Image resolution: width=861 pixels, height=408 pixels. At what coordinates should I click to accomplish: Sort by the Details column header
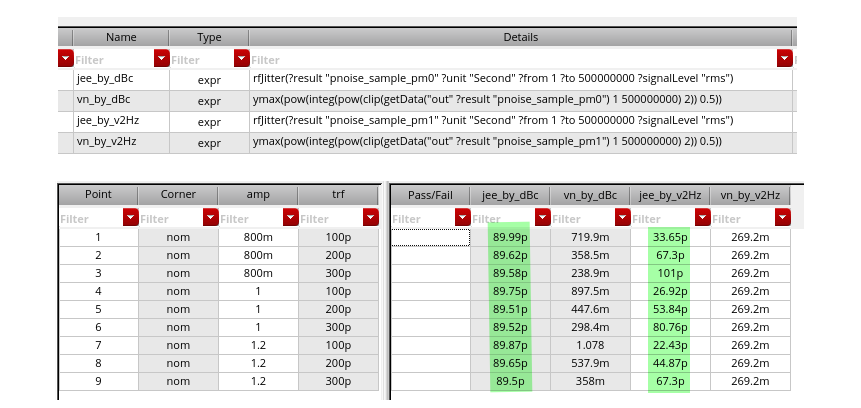point(522,37)
